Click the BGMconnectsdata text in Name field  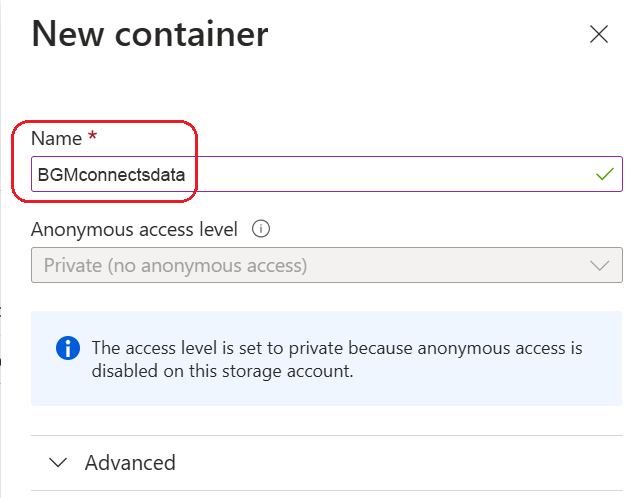click(x=112, y=174)
